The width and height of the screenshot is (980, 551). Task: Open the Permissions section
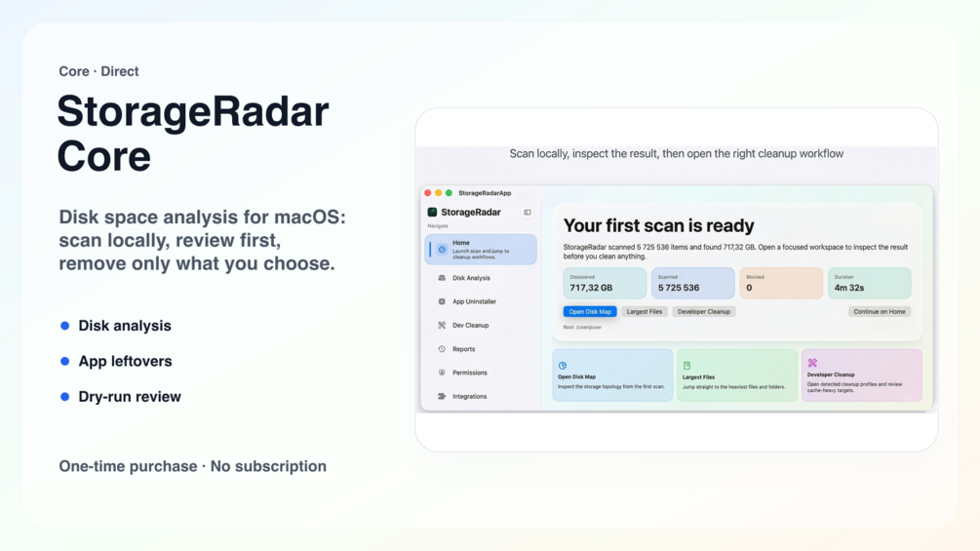pos(481,373)
